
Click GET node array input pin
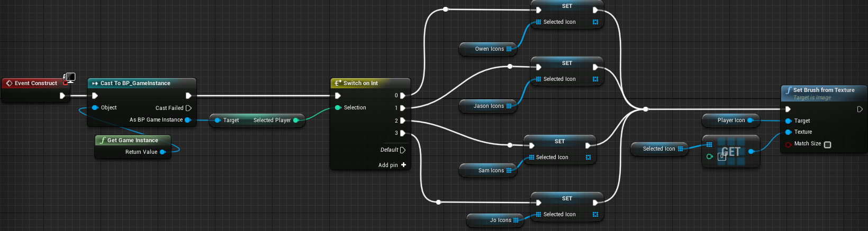click(x=709, y=144)
